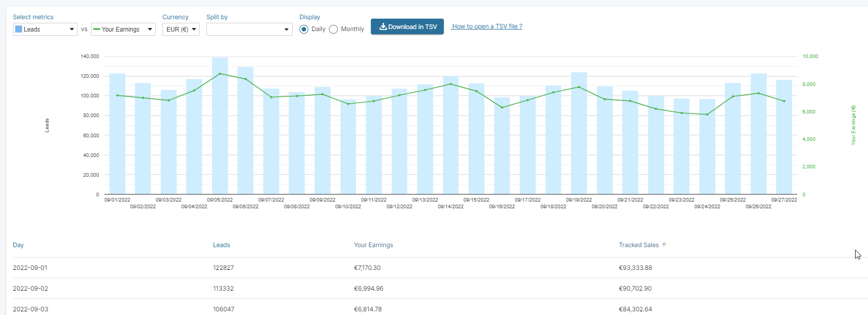The width and height of the screenshot is (868, 315).
Task: Expand the Currency EUR dropdown
Action: pos(181,30)
